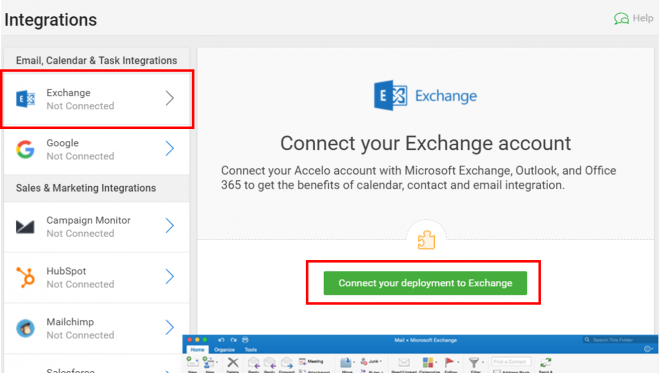The image size is (659, 373).
Task: Click the Help link
Action: point(643,18)
